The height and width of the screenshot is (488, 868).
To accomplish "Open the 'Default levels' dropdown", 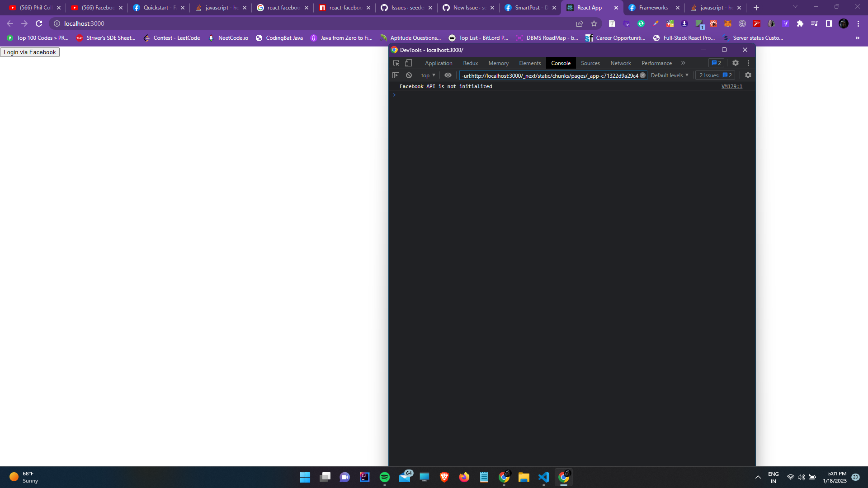I will (x=669, y=75).
